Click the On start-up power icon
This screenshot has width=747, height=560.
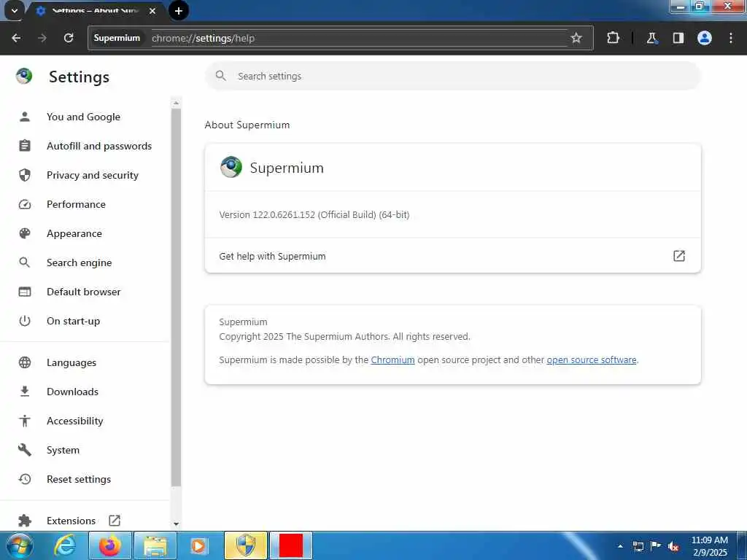25,321
